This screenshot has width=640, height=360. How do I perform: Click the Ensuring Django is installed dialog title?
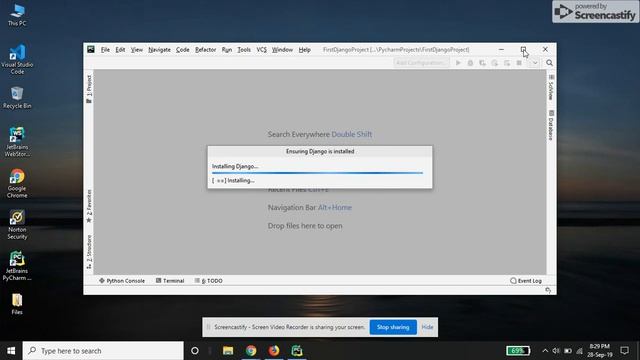point(320,151)
